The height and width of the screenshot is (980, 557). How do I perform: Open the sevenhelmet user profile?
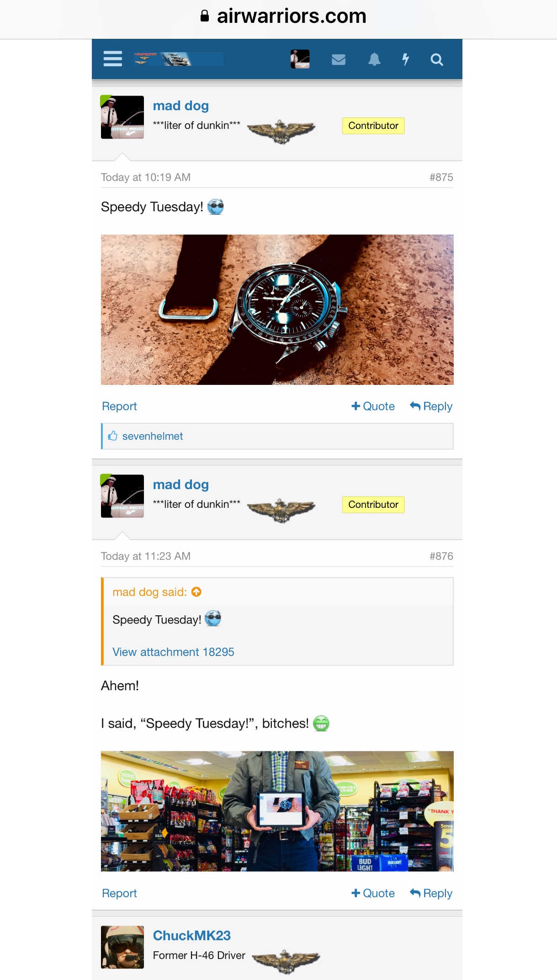(153, 436)
